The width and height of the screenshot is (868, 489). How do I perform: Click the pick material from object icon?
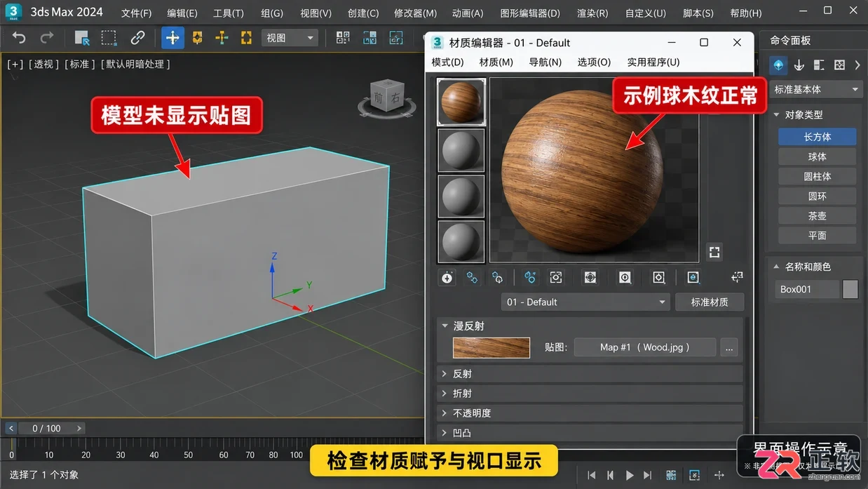click(737, 278)
